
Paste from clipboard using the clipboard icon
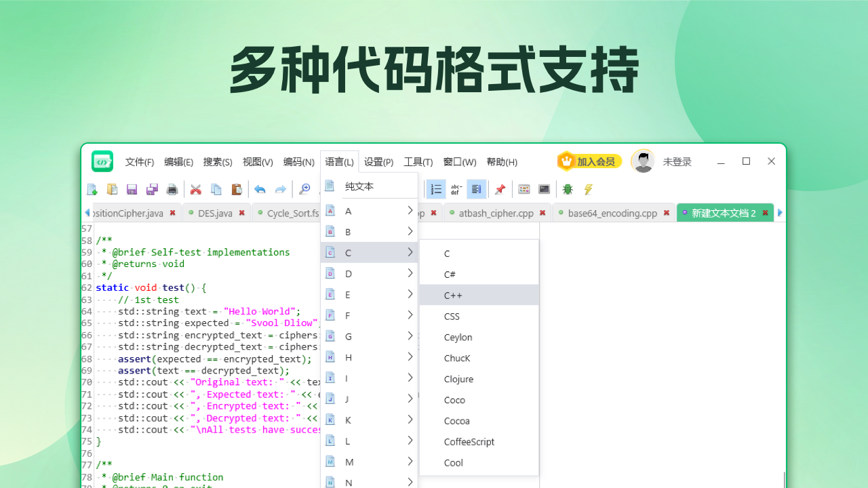point(237,189)
